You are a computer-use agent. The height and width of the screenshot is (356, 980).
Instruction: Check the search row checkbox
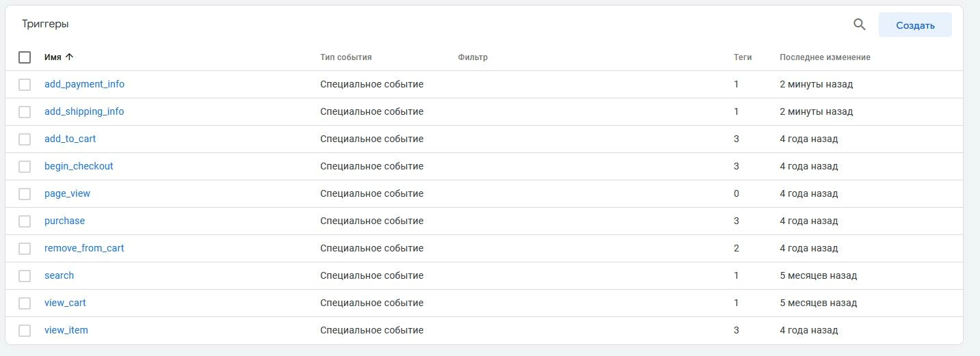(x=25, y=276)
